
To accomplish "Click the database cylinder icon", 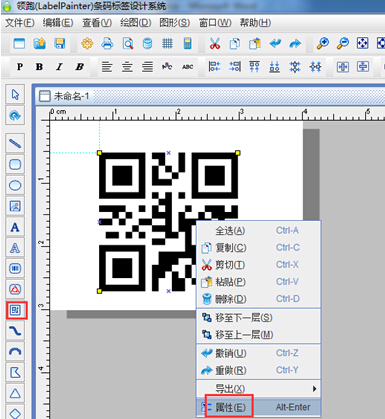I will (147, 44).
